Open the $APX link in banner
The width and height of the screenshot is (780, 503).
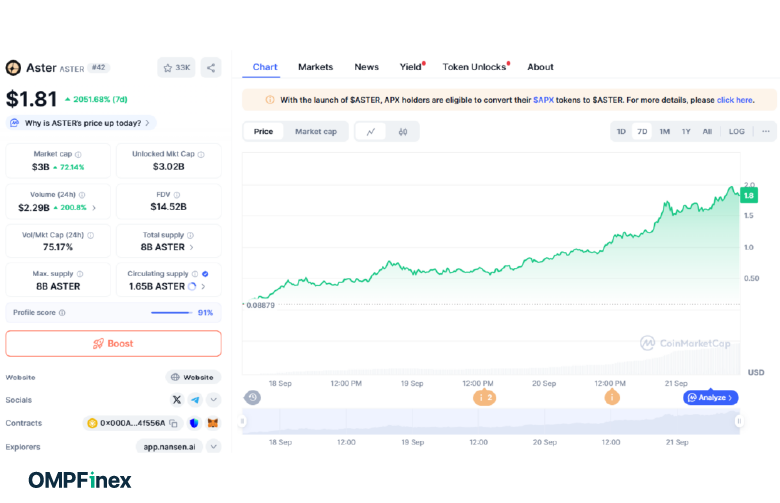(x=543, y=100)
